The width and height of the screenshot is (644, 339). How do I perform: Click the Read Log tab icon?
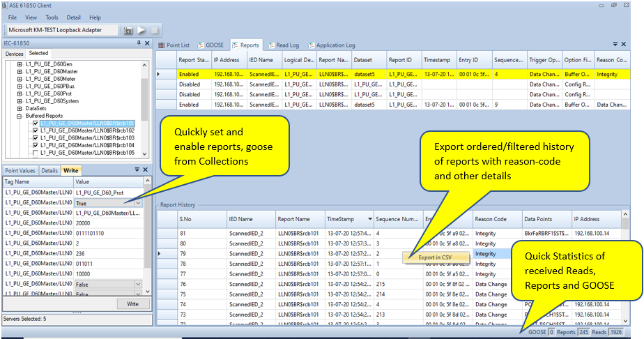pos(272,45)
